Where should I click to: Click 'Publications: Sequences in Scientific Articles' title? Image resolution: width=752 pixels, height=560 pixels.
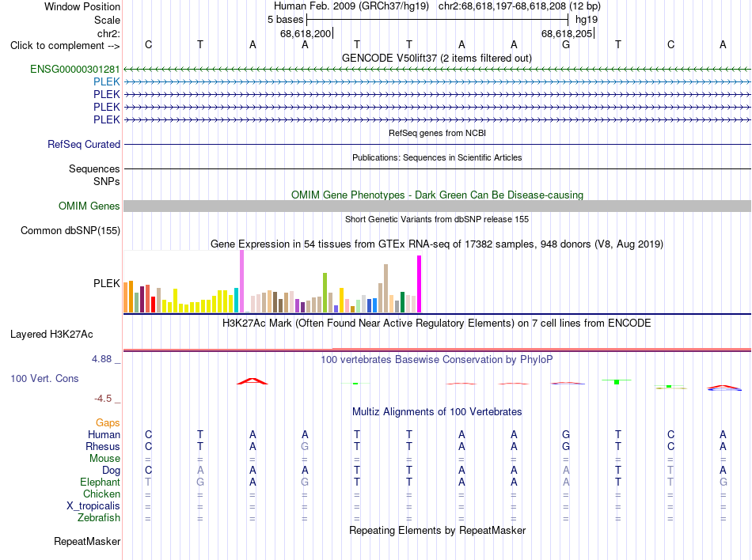(437, 157)
